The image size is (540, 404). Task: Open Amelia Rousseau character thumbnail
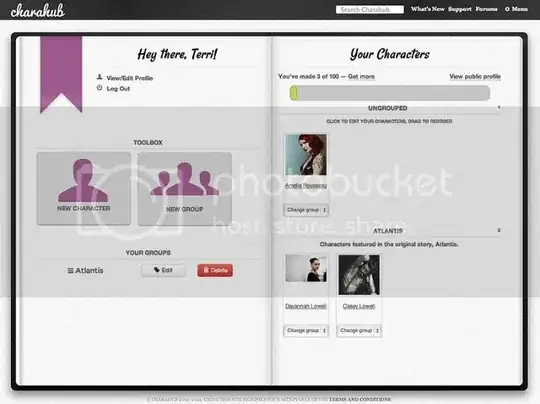(x=305, y=155)
